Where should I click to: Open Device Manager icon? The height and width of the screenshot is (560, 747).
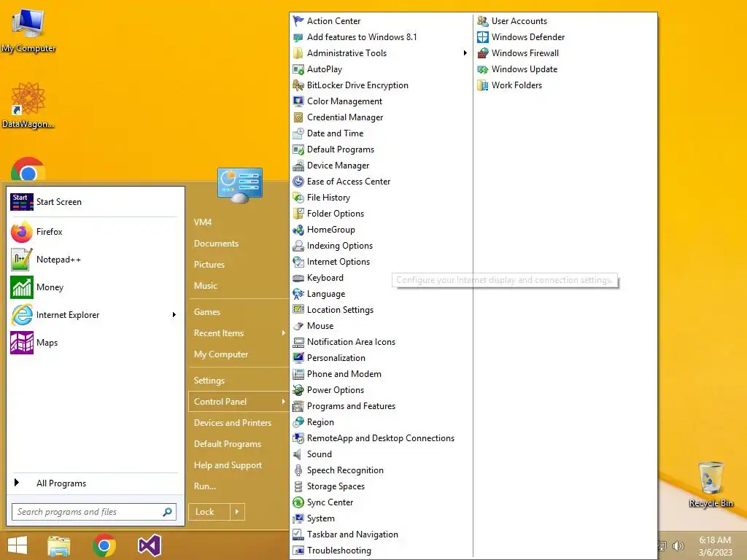298,166
